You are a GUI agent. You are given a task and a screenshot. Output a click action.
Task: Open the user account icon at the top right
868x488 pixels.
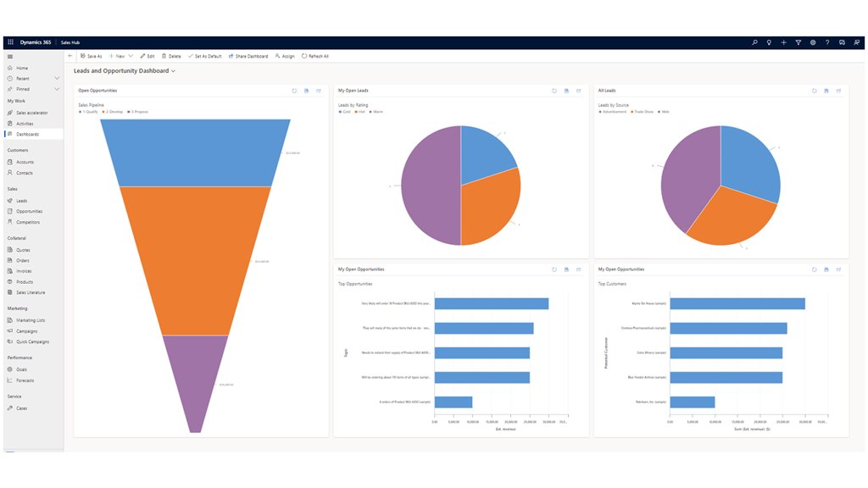[x=856, y=42]
